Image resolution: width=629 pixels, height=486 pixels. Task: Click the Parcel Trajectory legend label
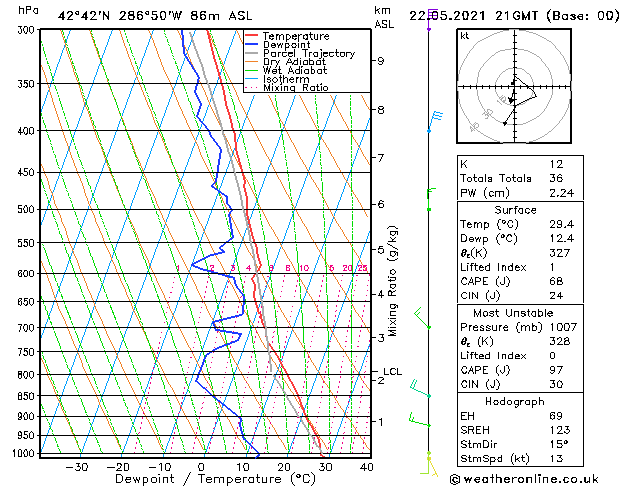click(x=309, y=53)
